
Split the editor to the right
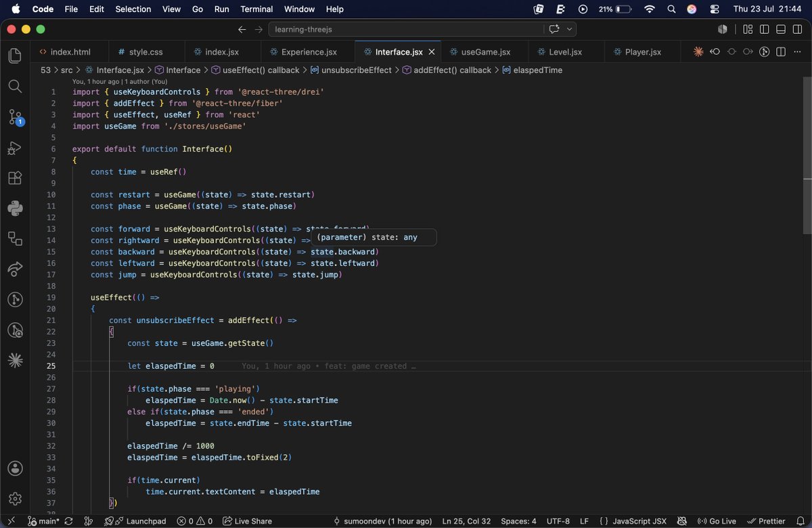781,52
